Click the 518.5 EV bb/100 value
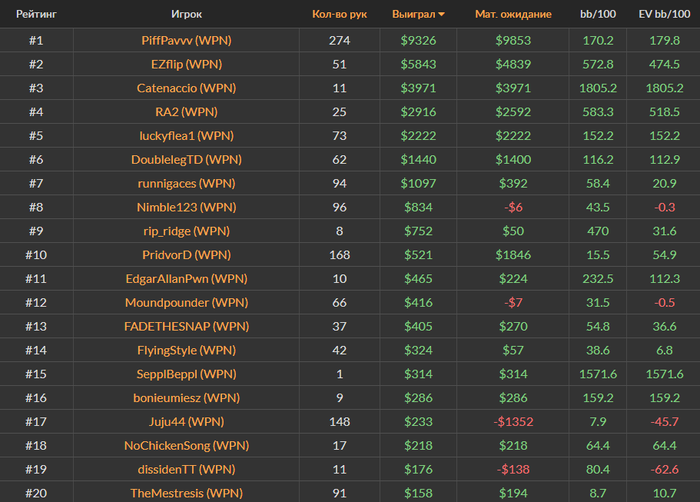 pos(664,112)
